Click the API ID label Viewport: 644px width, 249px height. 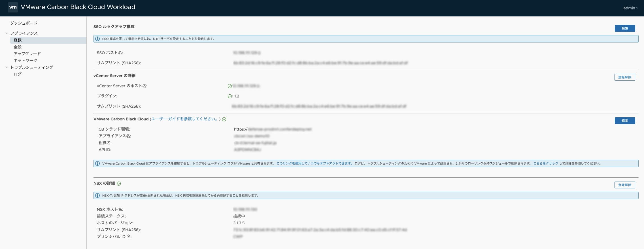105,150
